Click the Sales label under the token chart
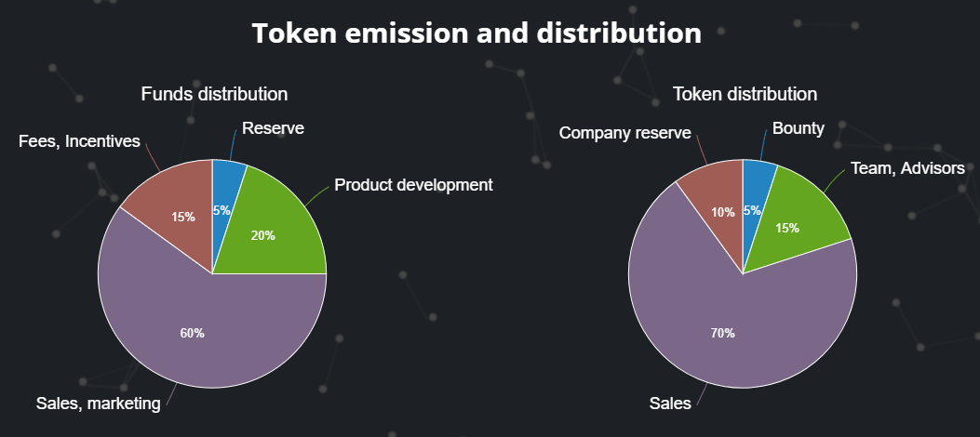Image resolution: width=980 pixels, height=437 pixels. click(669, 403)
